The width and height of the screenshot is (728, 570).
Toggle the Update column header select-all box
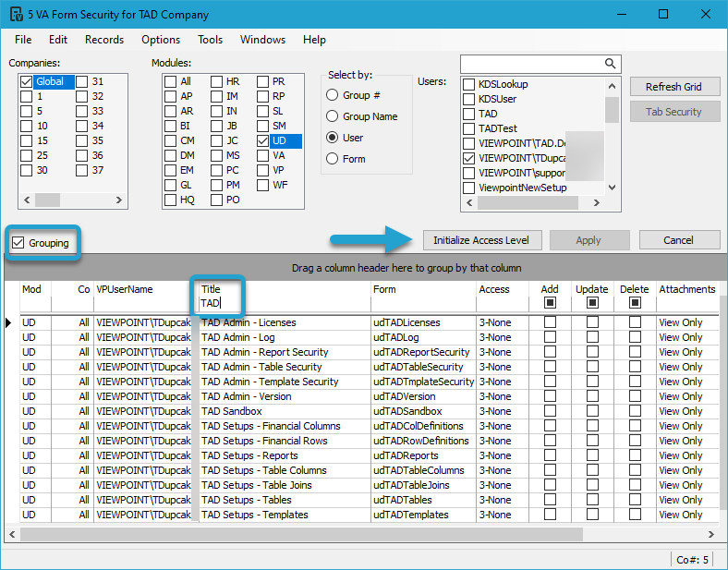click(x=592, y=303)
